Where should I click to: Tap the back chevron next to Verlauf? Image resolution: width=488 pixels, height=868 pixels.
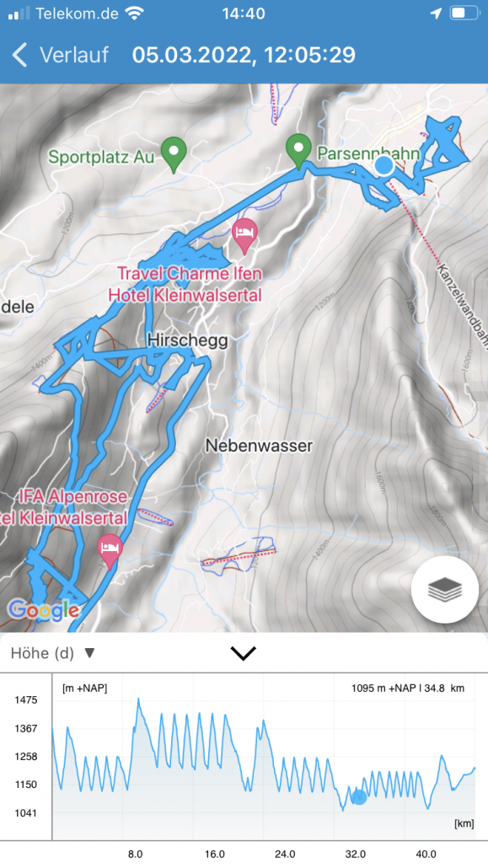[20, 56]
